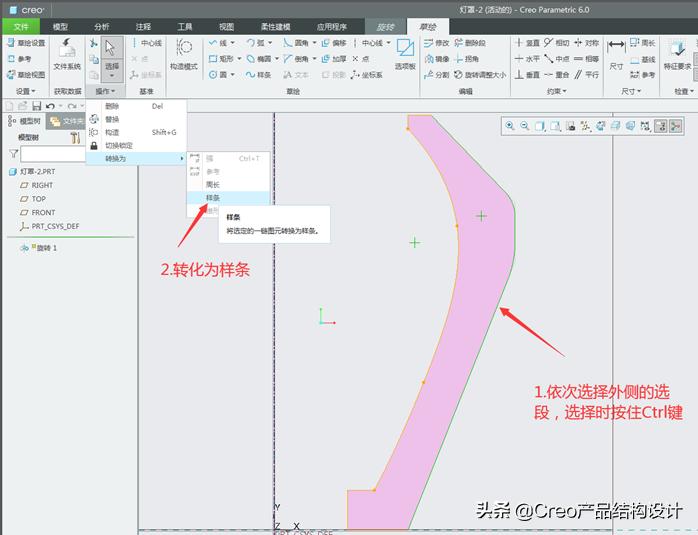The height and width of the screenshot is (535, 698).
Task: Choose 样条 in the 转换为 submenu
Action: (228, 198)
